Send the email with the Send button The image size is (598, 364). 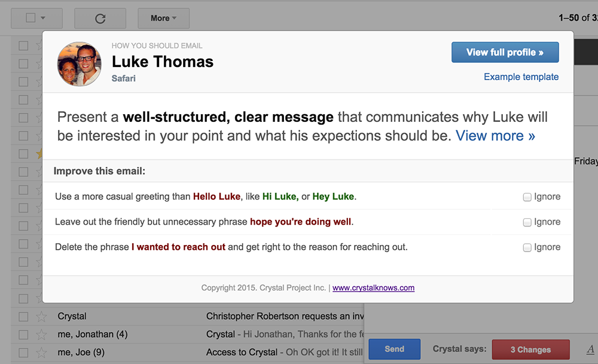[x=394, y=349]
